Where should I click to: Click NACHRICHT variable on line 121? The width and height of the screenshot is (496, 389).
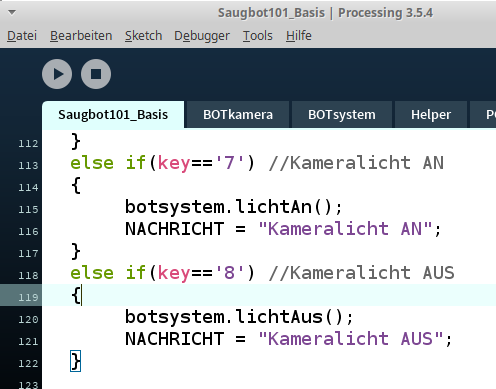(x=174, y=339)
